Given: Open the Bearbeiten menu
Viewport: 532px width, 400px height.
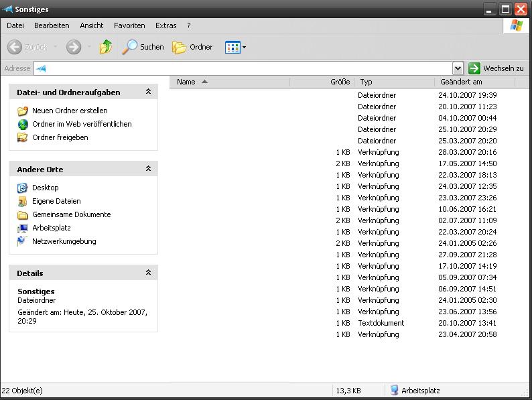Looking at the screenshot, I should click(52, 25).
